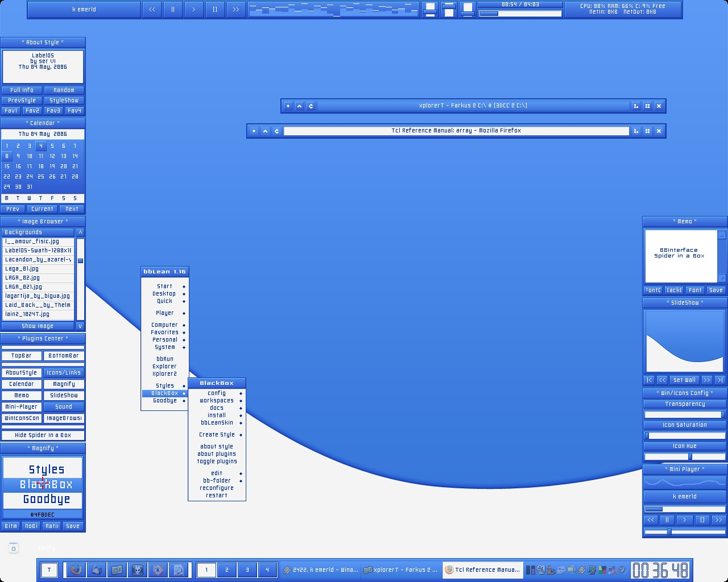728x582 pixels.
Task: Show next image in SlideShow panel
Action: (707, 380)
